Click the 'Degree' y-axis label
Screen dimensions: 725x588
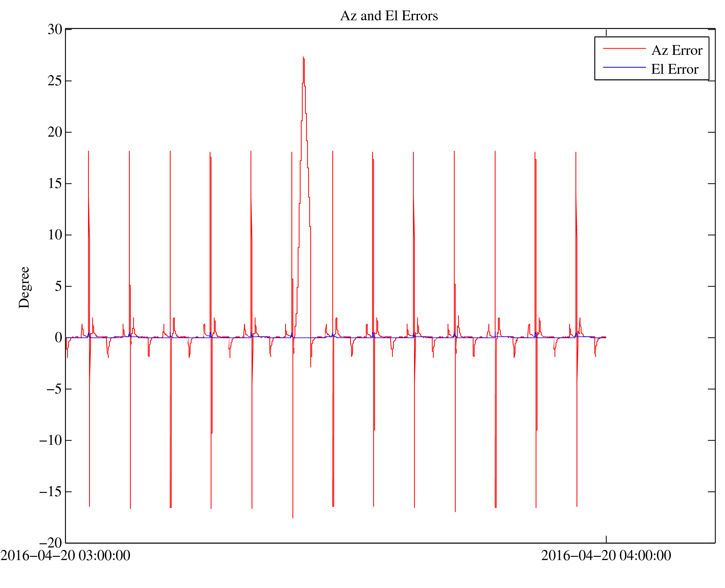pos(24,287)
